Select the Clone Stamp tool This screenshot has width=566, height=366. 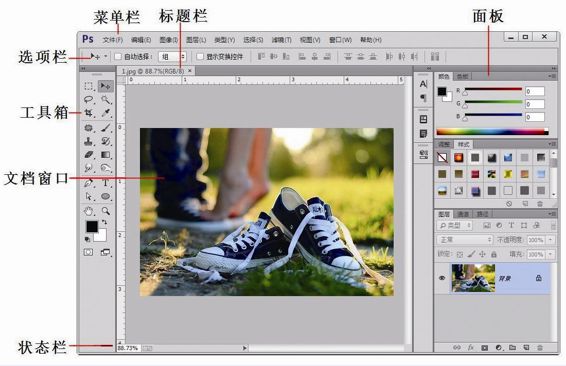(x=89, y=141)
